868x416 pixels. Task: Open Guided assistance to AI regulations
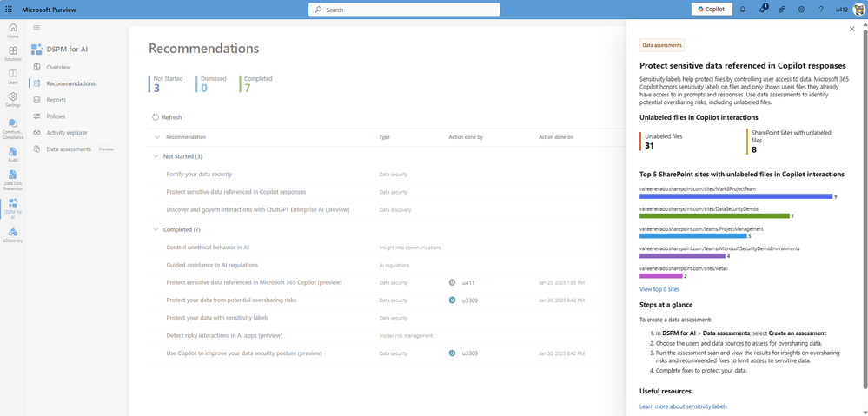coord(212,265)
